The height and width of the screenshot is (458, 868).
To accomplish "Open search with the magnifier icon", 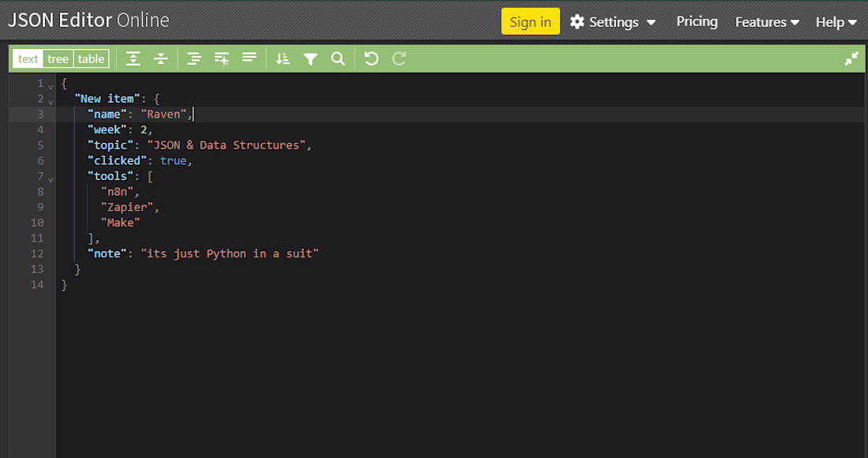I will (339, 58).
